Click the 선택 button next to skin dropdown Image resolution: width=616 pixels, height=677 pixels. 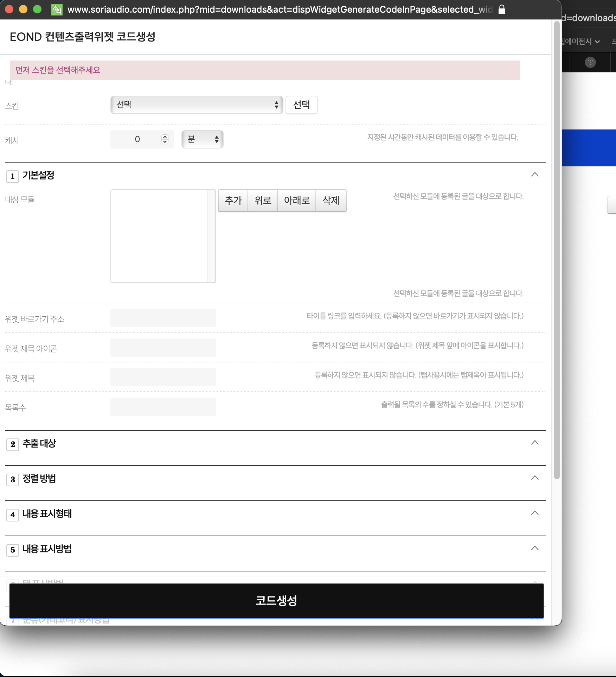(x=301, y=105)
